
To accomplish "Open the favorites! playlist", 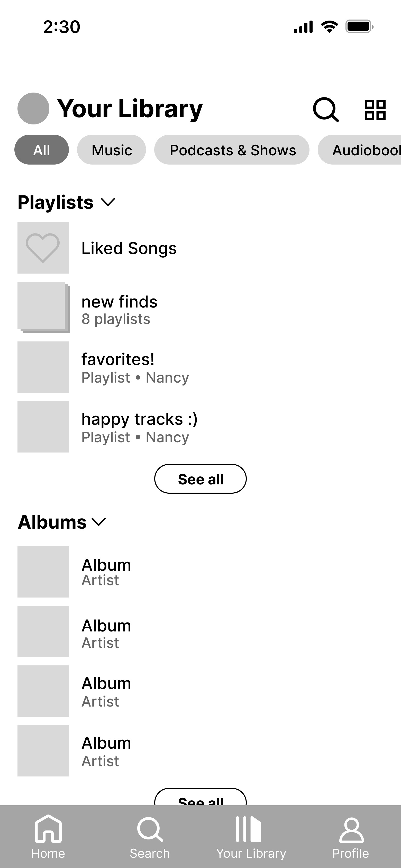I will tap(200, 367).
